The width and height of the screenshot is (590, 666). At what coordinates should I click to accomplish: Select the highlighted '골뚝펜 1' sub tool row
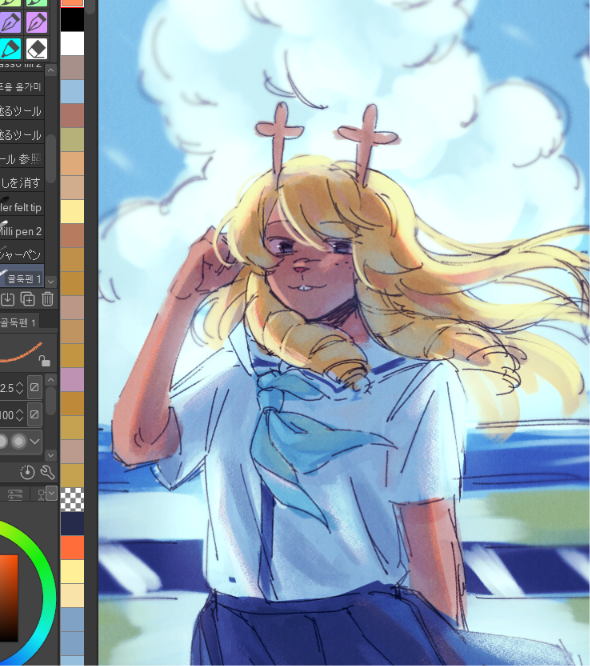[22, 278]
